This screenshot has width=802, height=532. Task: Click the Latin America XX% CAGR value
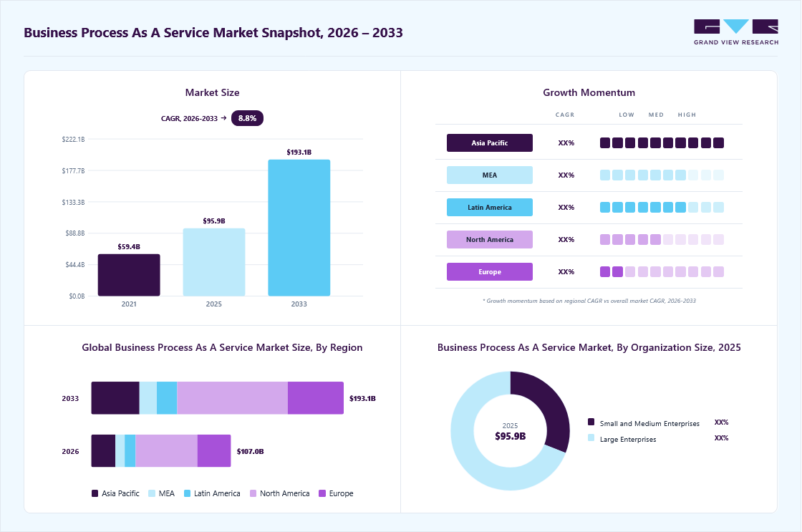(x=566, y=208)
